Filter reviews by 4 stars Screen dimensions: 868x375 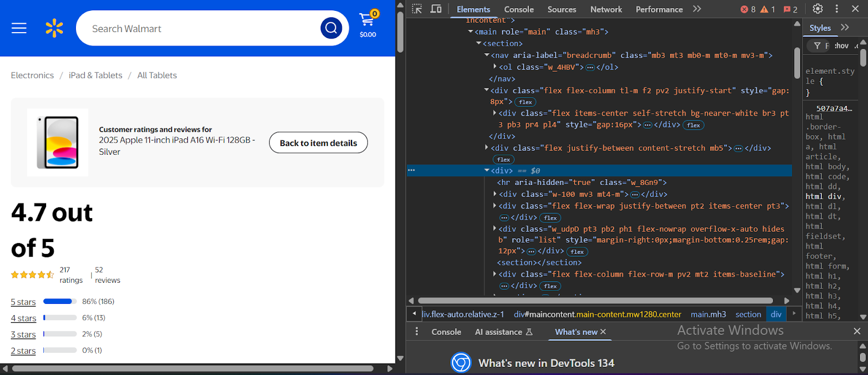click(x=23, y=318)
